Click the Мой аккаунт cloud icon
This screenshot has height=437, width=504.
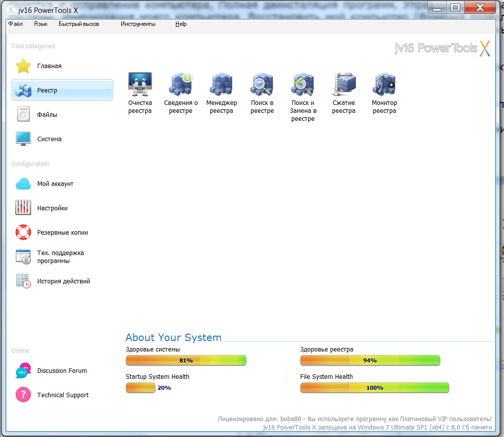tap(23, 183)
